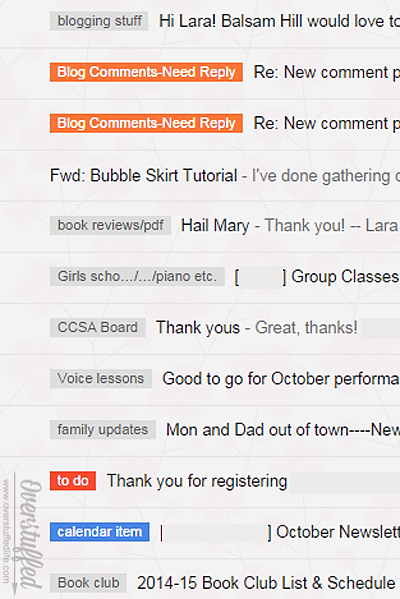Click the 'family updates' label
This screenshot has height=599, width=400.
click(x=103, y=430)
